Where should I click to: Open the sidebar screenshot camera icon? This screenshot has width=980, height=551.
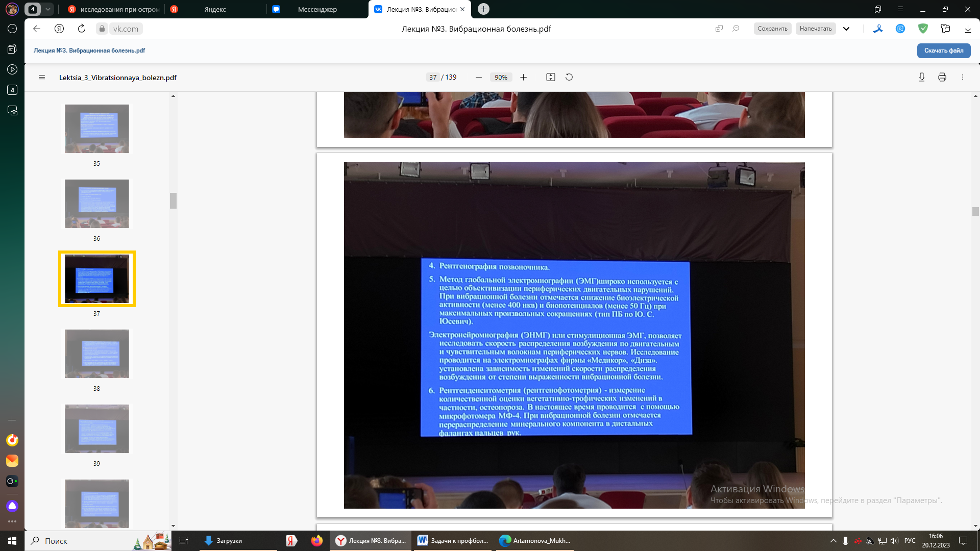pyautogui.click(x=12, y=111)
